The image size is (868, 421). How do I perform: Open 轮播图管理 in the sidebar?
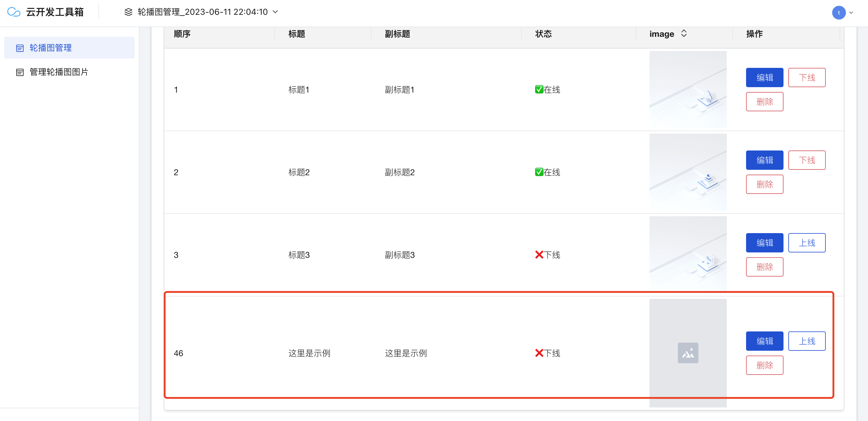point(50,48)
